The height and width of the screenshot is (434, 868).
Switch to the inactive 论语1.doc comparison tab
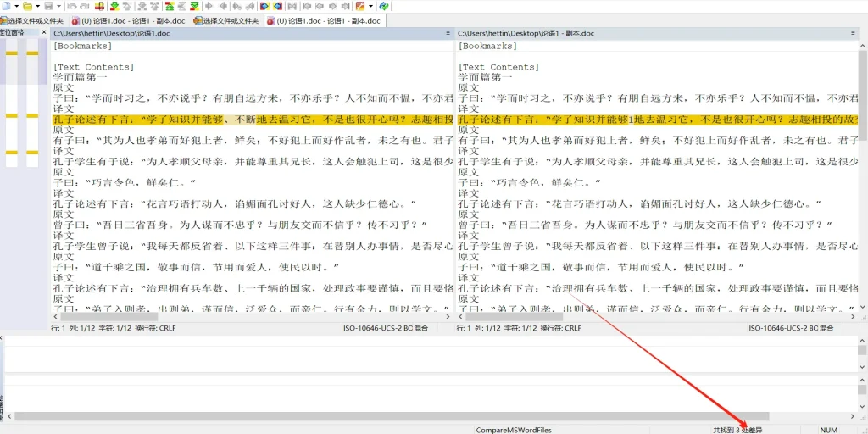pyautogui.click(x=129, y=21)
